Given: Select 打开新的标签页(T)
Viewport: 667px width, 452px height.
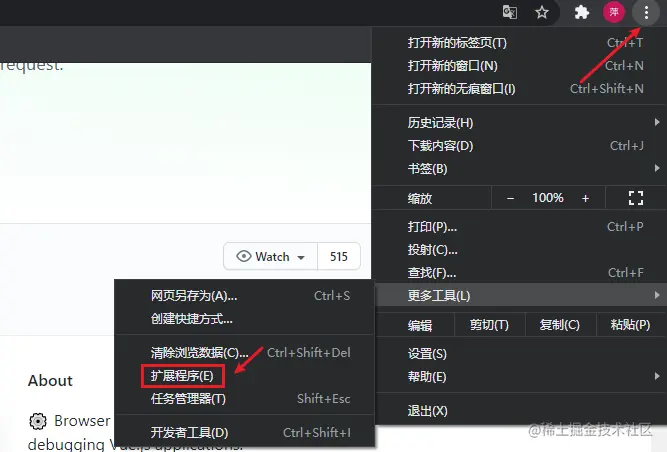Looking at the screenshot, I should point(520,43).
